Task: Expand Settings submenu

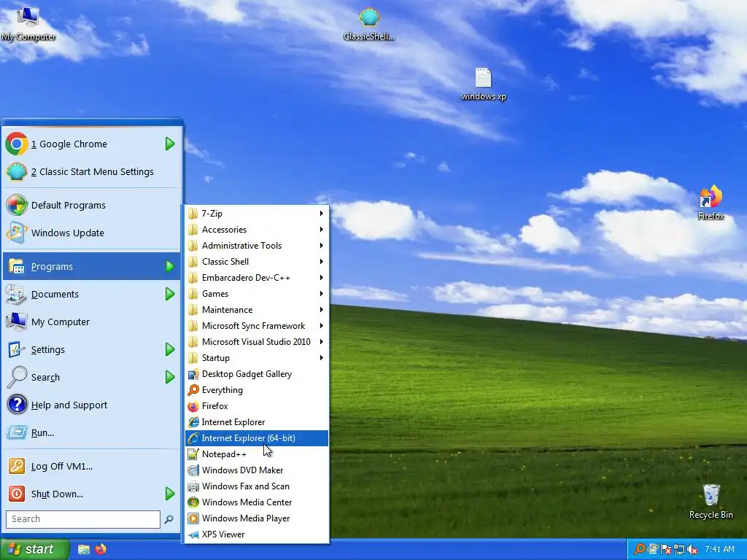Action: 91,349
